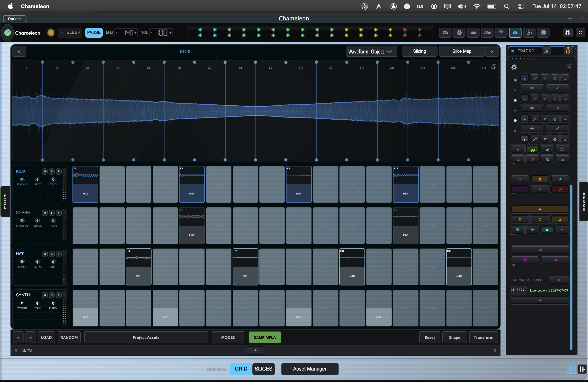Adjust the SNARE CRACK knob
This screenshot has height=382, width=588.
pyautogui.click(x=38, y=220)
